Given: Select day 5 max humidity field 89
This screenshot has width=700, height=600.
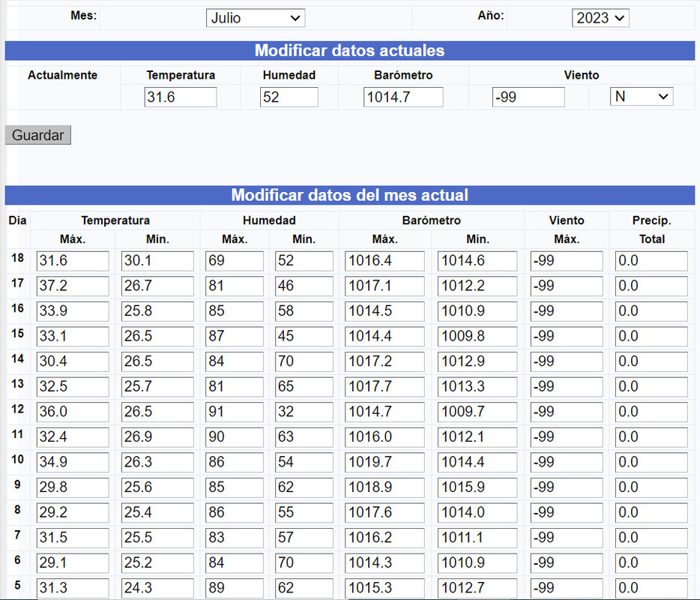Looking at the screenshot, I should 235,588.
